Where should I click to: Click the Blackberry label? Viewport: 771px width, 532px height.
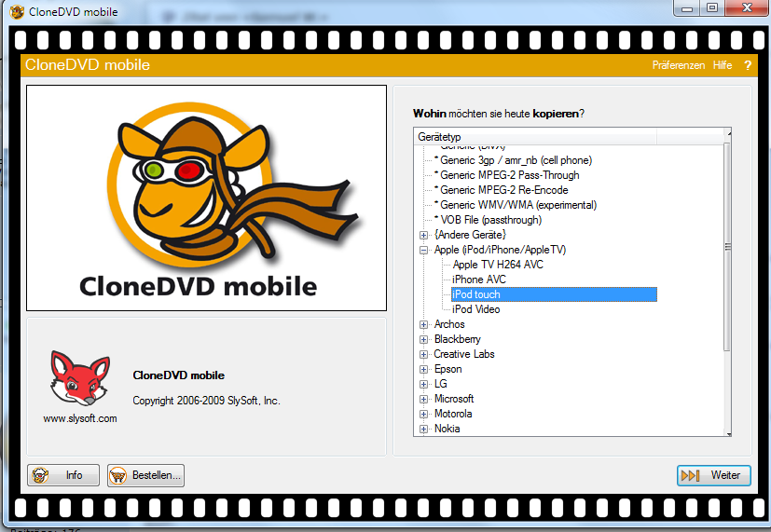pos(458,339)
